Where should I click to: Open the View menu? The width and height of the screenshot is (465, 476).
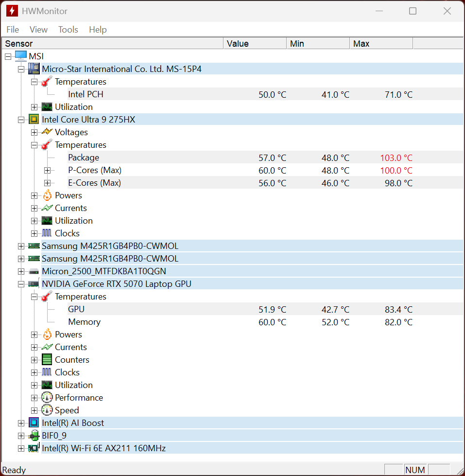(x=38, y=30)
